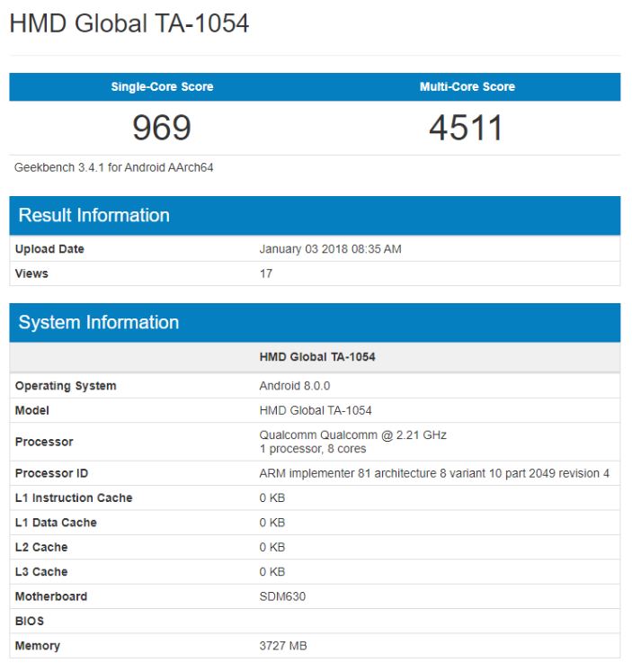Select the 1 processor, 8 cores text
Screen dimensions: 632x672
(x=313, y=449)
